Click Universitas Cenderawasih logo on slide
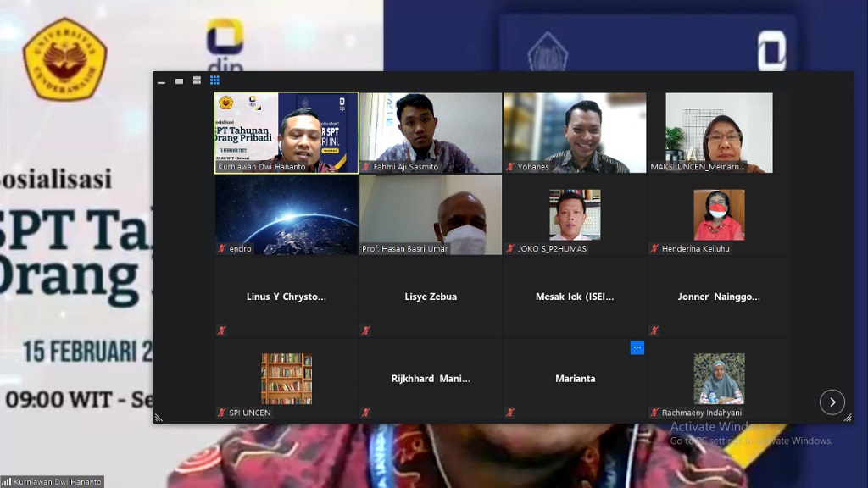The width and height of the screenshot is (868, 488). [65, 59]
